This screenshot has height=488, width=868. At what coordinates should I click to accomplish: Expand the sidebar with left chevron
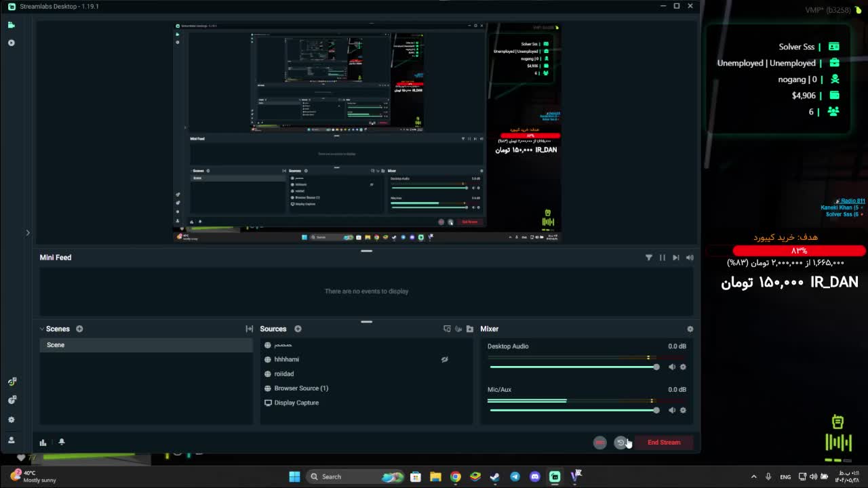(x=28, y=232)
